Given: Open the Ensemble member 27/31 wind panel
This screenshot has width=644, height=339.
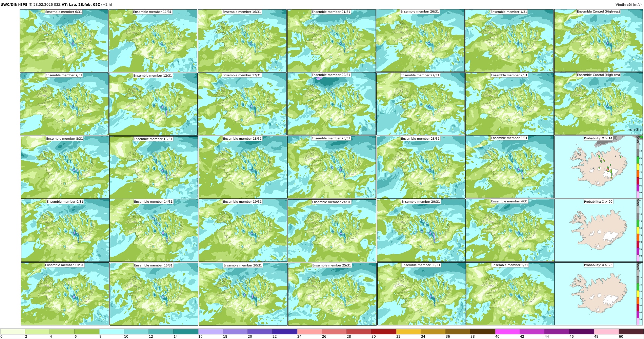Looking at the screenshot, I should [420, 104].
